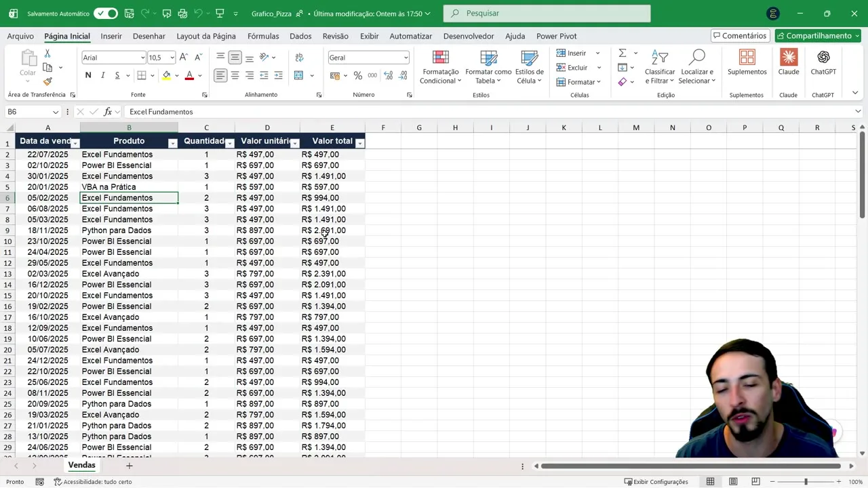Toggle the Salvamento Automático switch

tap(105, 14)
